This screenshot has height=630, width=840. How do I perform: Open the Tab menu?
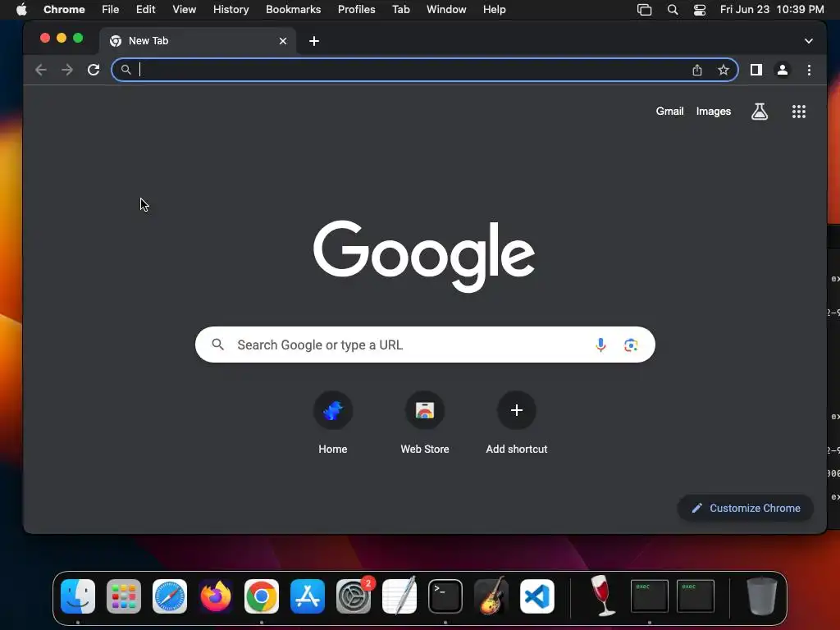pos(400,9)
